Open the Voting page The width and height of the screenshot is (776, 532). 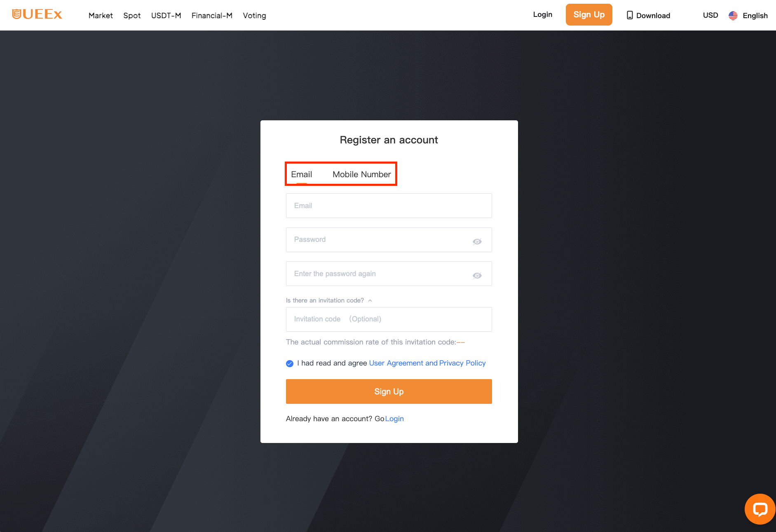[254, 16]
